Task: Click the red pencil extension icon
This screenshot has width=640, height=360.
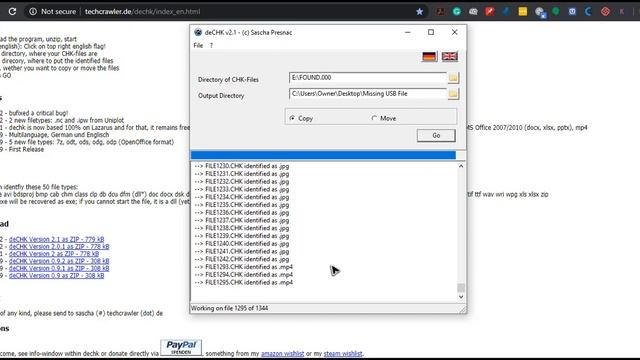Action: (489, 11)
